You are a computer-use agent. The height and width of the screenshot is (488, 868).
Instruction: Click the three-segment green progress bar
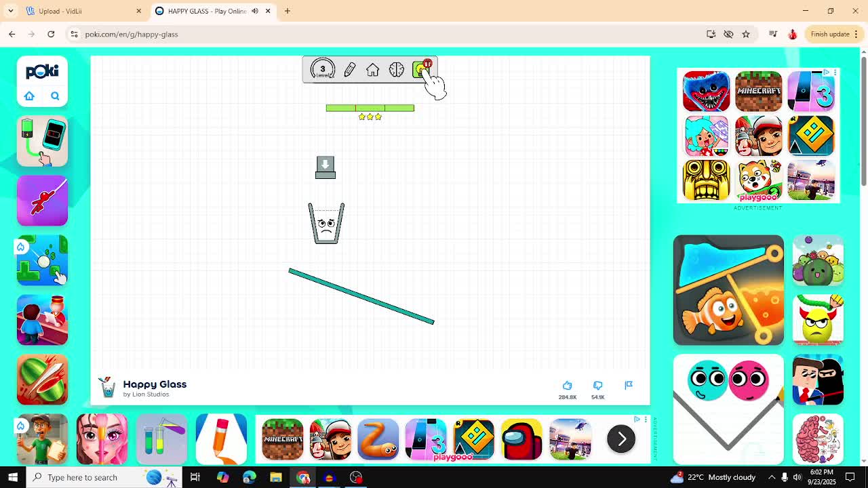(x=370, y=108)
